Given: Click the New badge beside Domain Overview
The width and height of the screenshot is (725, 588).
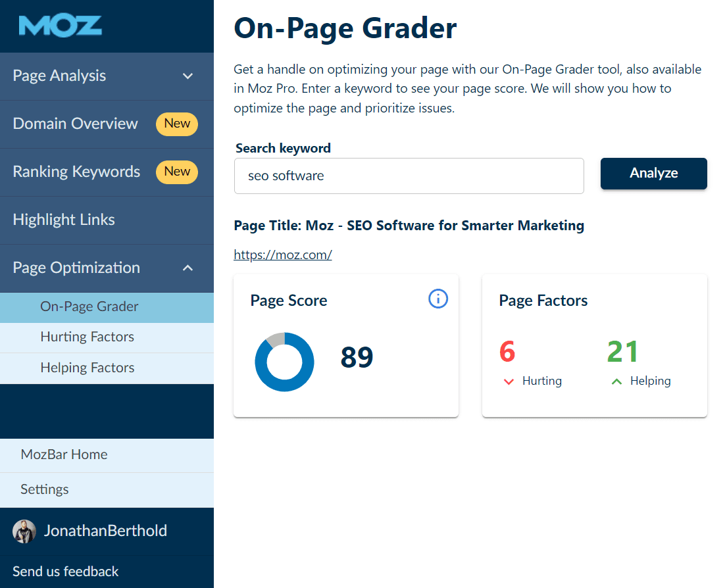Looking at the screenshot, I should click(177, 124).
